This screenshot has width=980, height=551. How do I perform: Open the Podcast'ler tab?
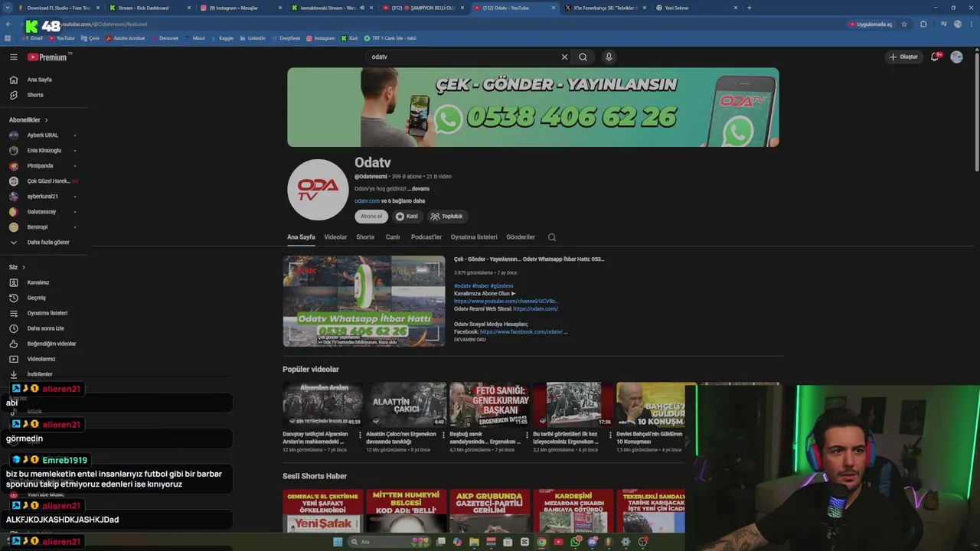coord(426,237)
